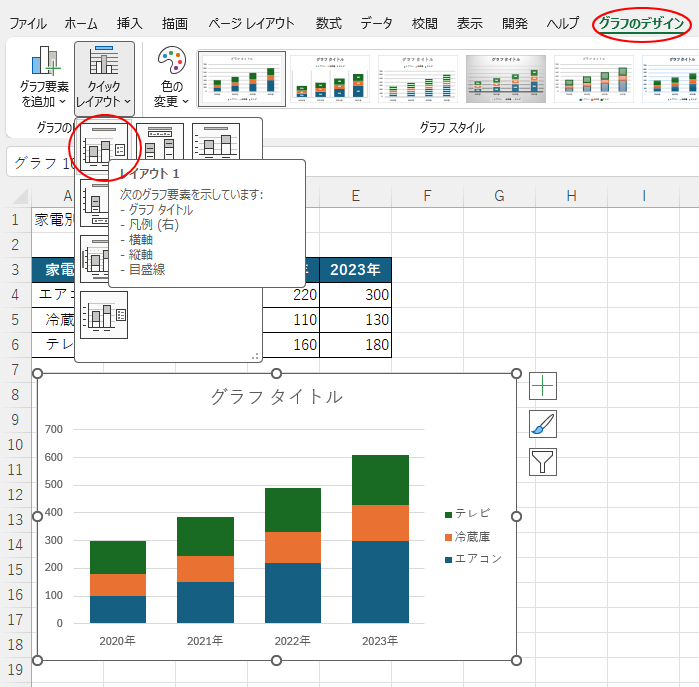Expand the Change Colors (色の変更) palette
This screenshot has height=687, width=699.
coord(171,78)
